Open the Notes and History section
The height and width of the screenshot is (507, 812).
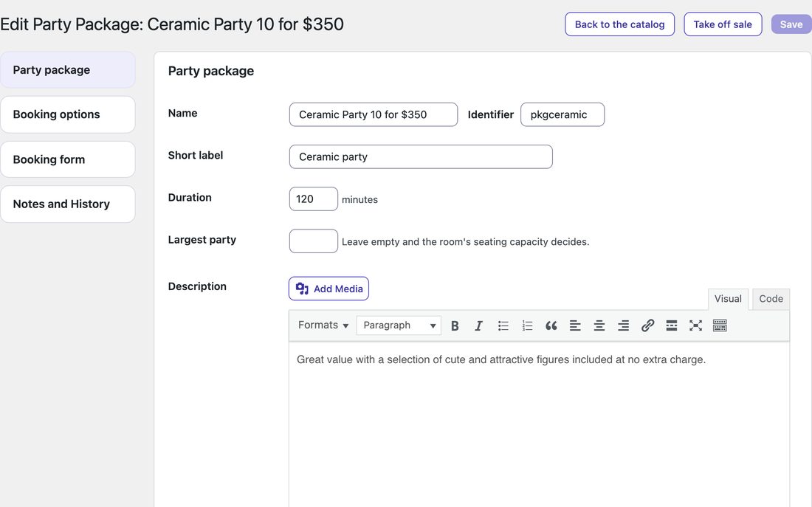tap(68, 204)
